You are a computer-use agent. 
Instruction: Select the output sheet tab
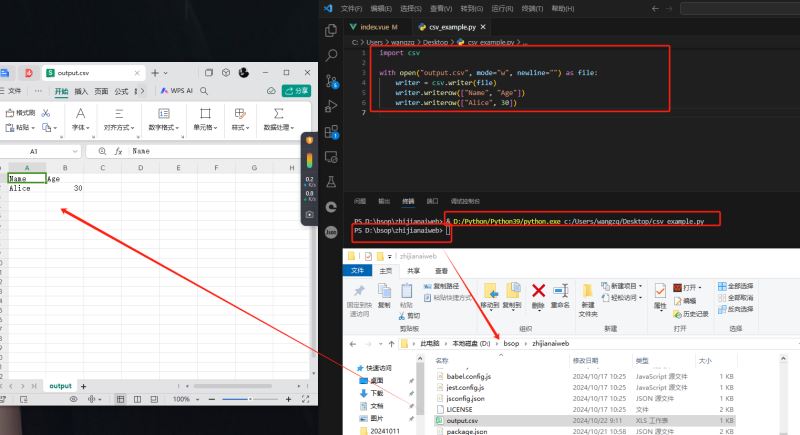coord(60,386)
